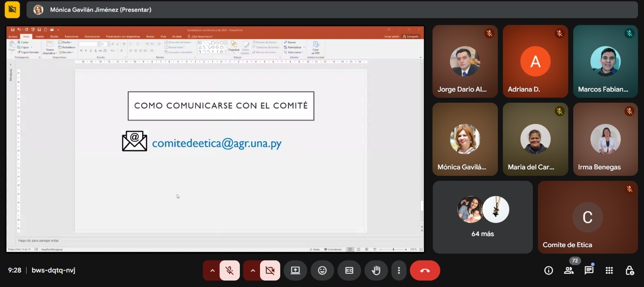Click the Irma Benegas video tile
Image resolution: width=644 pixels, height=287 pixels.
(x=605, y=139)
